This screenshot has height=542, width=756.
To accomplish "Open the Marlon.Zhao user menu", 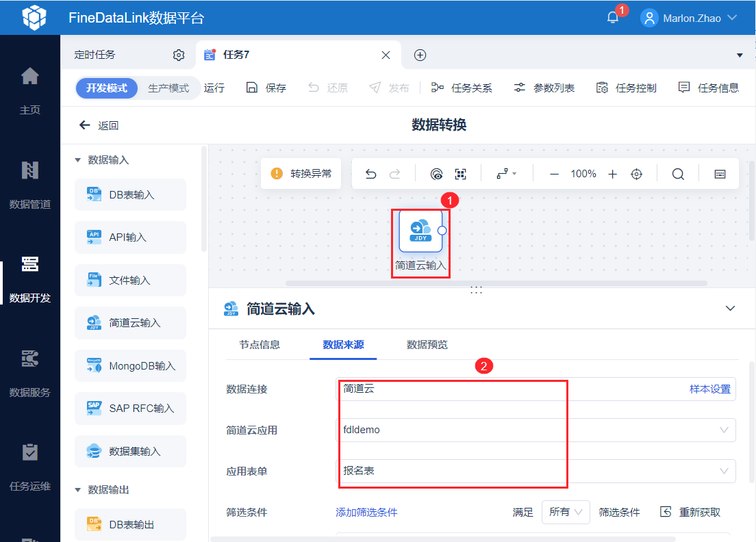I will [x=688, y=18].
